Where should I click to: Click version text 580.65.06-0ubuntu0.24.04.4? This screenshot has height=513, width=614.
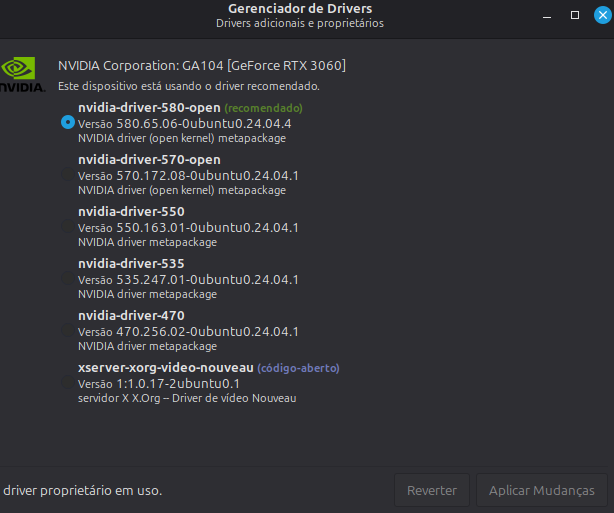point(204,124)
